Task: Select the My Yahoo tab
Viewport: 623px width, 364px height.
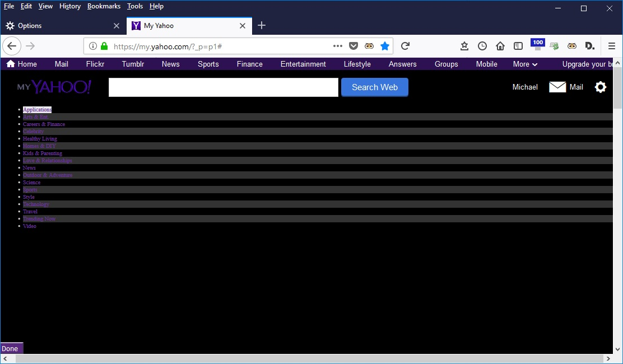Action: [189, 26]
